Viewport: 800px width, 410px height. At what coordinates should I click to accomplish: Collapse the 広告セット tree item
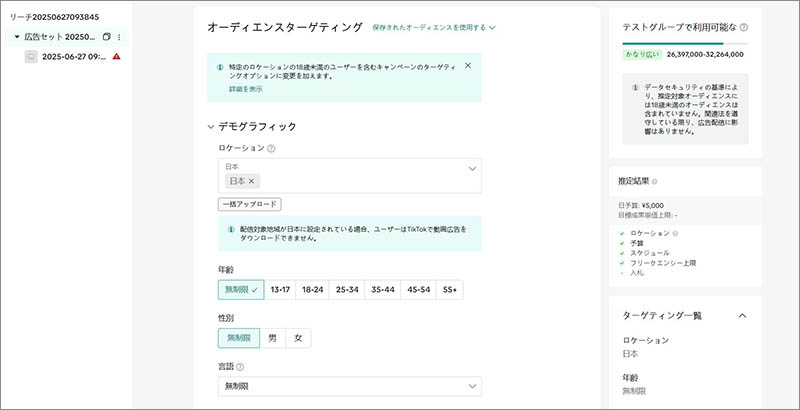[16, 37]
